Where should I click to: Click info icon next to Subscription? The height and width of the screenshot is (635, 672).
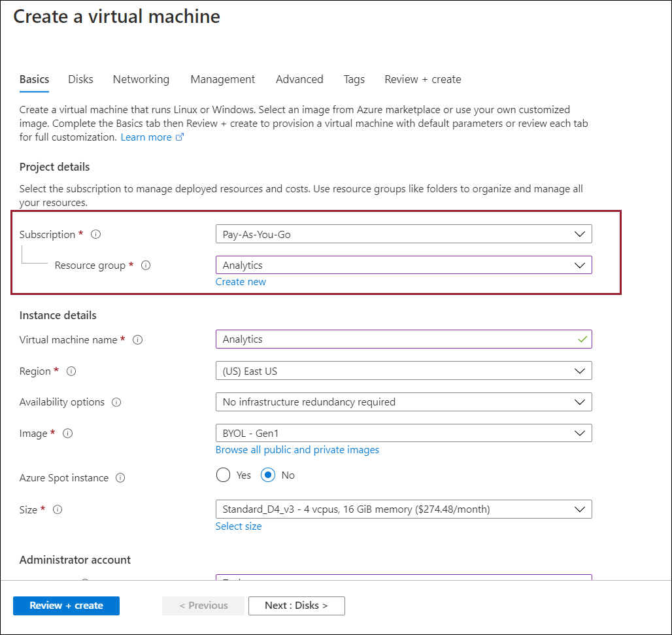click(x=96, y=234)
